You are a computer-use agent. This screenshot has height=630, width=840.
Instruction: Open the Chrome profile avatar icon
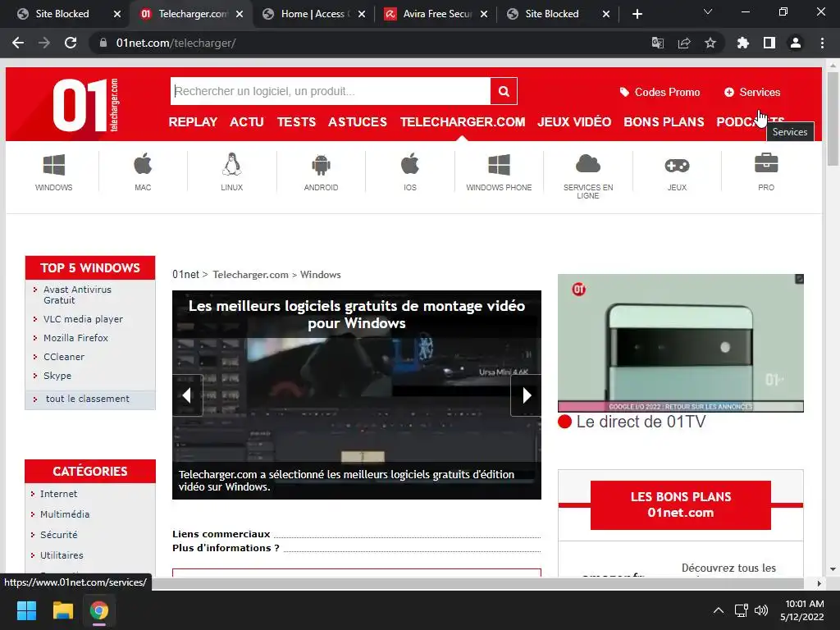[x=796, y=43]
